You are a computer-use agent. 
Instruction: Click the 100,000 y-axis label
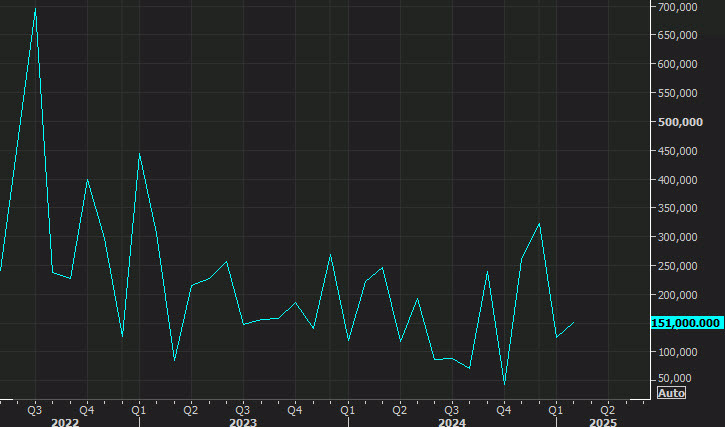[x=677, y=352]
